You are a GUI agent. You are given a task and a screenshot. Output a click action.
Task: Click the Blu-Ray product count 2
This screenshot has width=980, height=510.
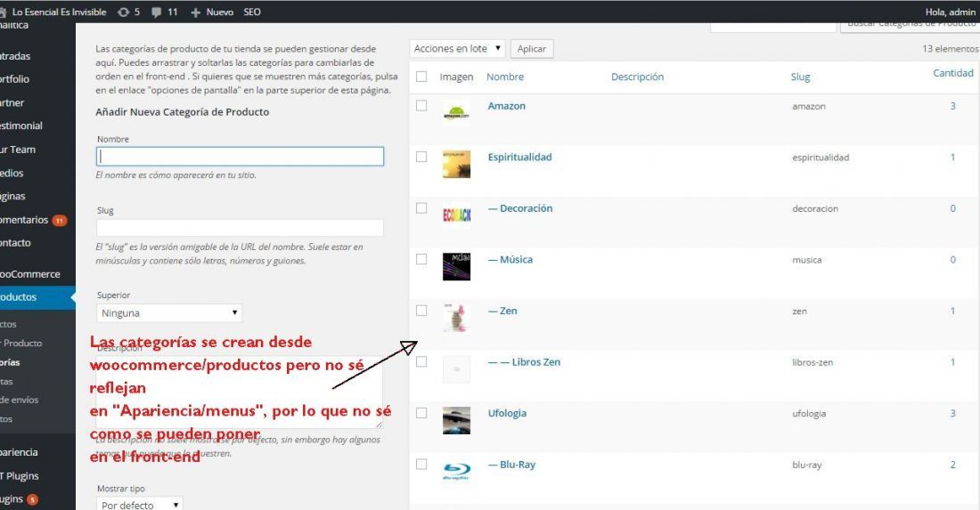(953, 465)
